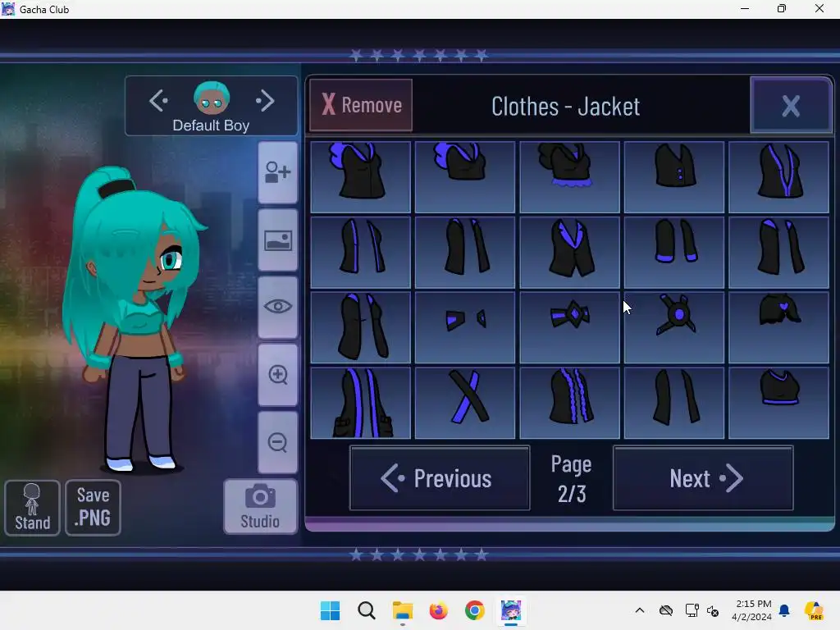The image size is (840, 630).
Task: Go to the previous jacket page
Action: point(440,478)
